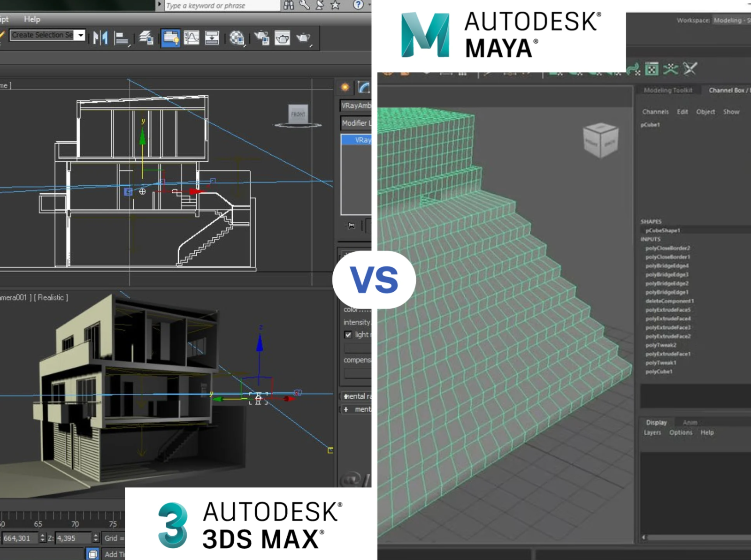The height and width of the screenshot is (560, 751).
Task: Click the wrench key icon in the 3ds Max title bar
Action: 305,5
